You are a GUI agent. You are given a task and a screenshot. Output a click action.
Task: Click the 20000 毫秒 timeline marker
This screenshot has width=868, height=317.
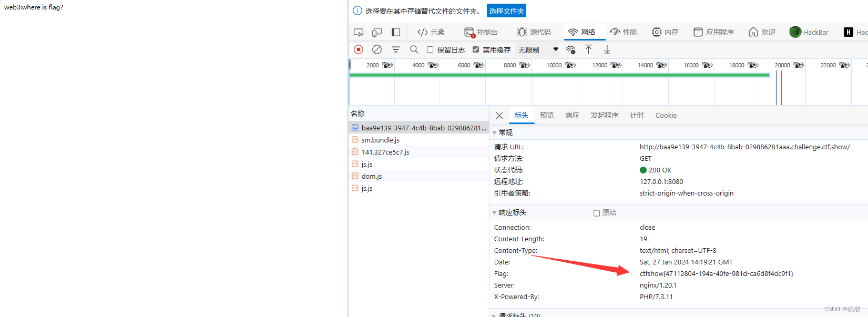pos(789,65)
